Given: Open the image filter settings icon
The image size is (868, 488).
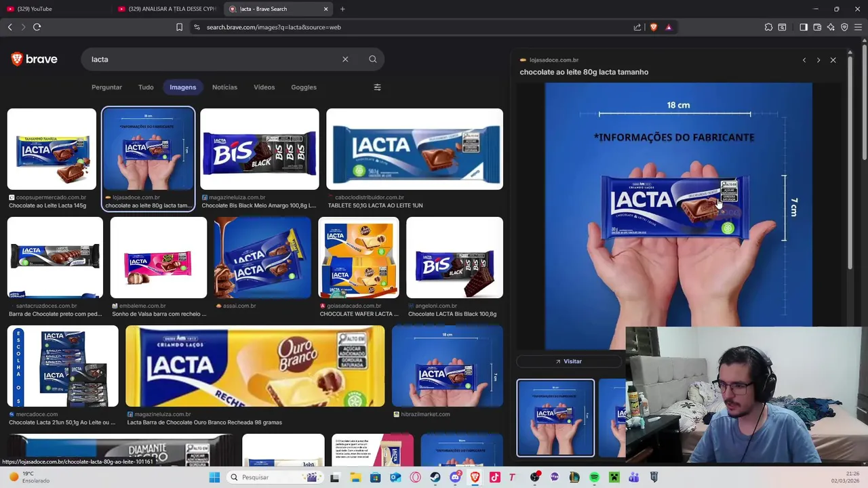Looking at the screenshot, I should coord(377,87).
